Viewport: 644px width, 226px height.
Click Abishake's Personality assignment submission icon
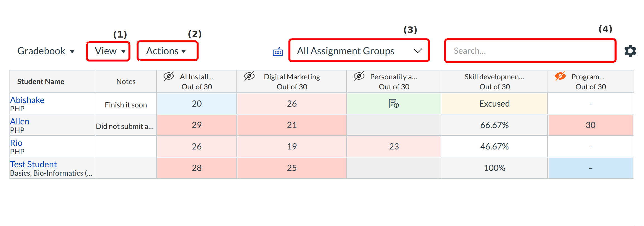pyautogui.click(x=394, y=104)
